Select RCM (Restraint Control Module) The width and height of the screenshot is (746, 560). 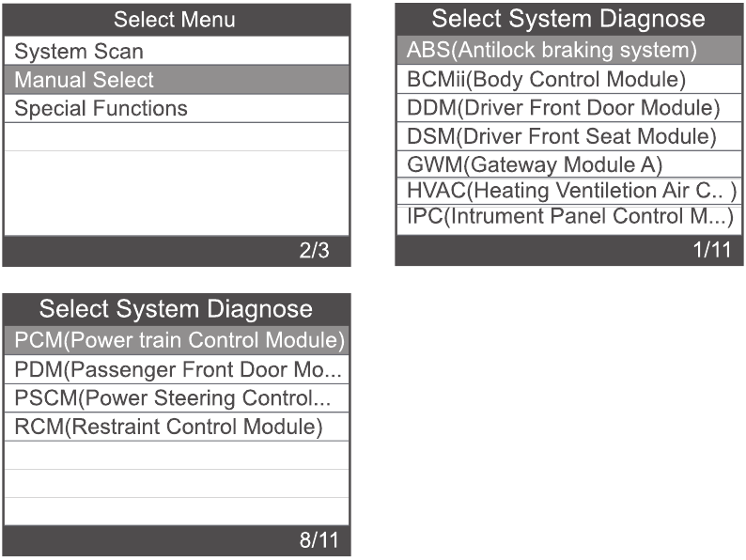click(177, 427)
